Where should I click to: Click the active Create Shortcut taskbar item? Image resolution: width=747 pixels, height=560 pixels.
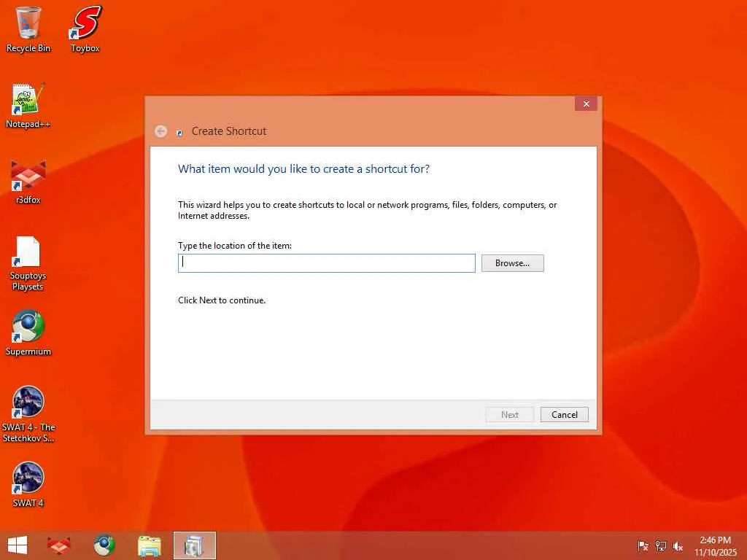[x=194, y=545]
